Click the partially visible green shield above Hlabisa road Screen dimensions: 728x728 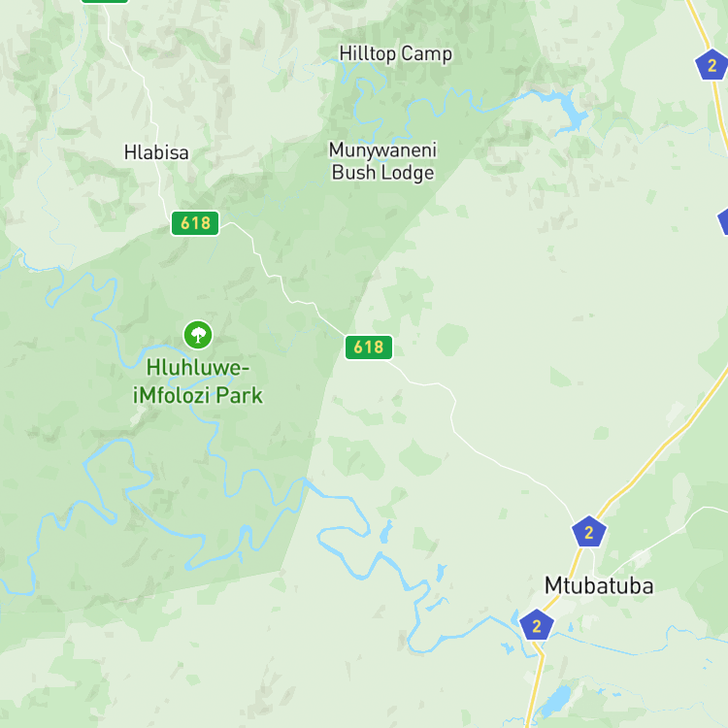click(105, 1)
